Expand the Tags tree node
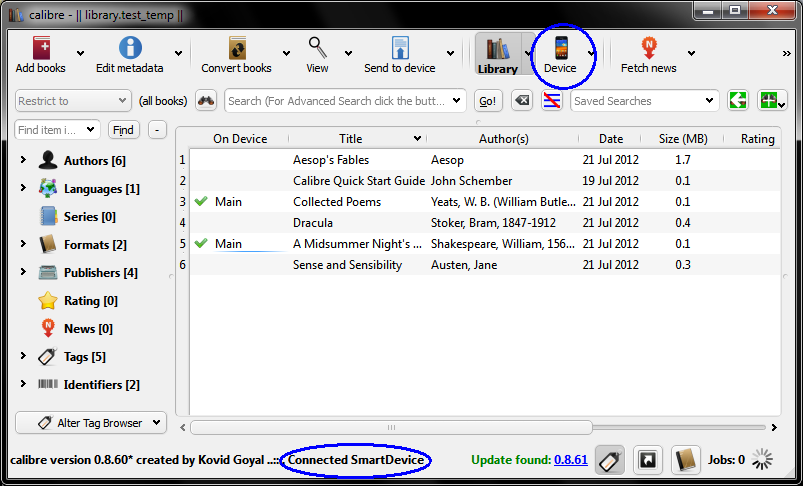The width and height of the screenshot is (803, 486). click(23, 356)
